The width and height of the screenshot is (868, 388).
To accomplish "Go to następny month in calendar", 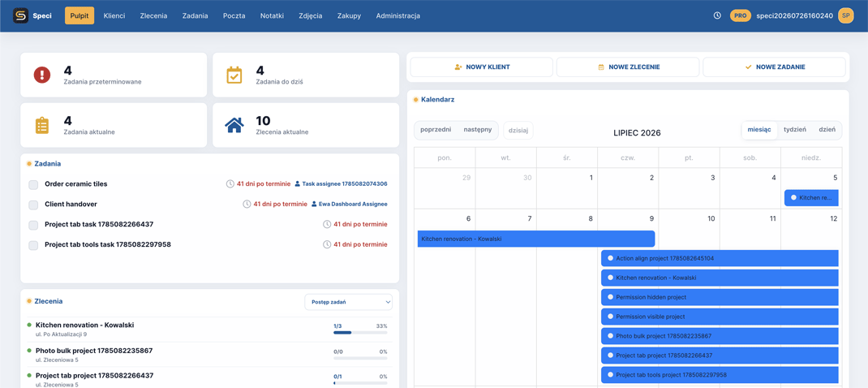I will (x=478, y=130).
